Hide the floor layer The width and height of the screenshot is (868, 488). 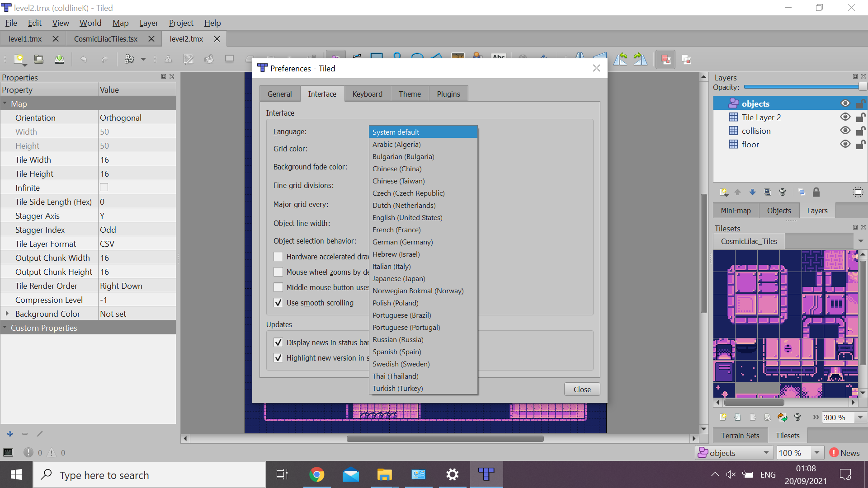(845, 144)
